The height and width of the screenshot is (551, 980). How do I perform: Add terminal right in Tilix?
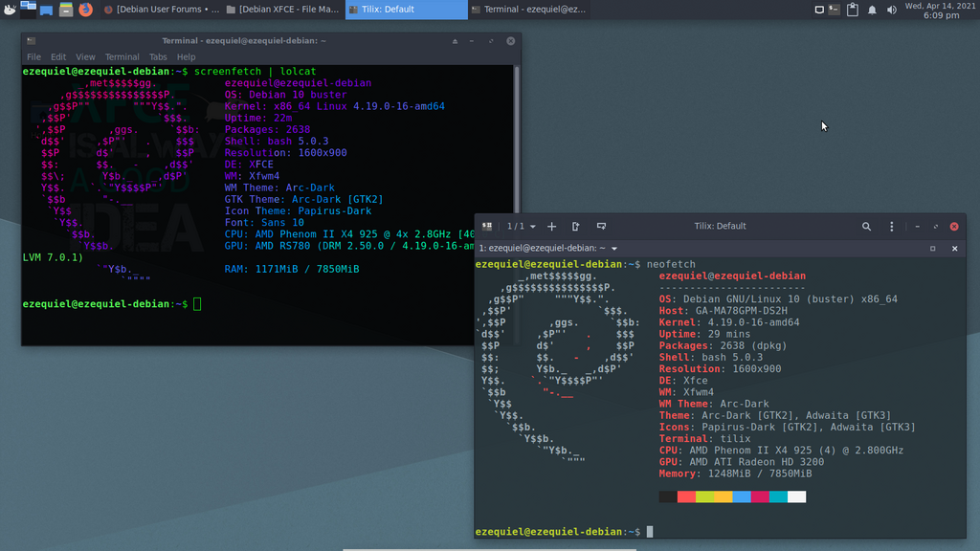tap(575, 226)
